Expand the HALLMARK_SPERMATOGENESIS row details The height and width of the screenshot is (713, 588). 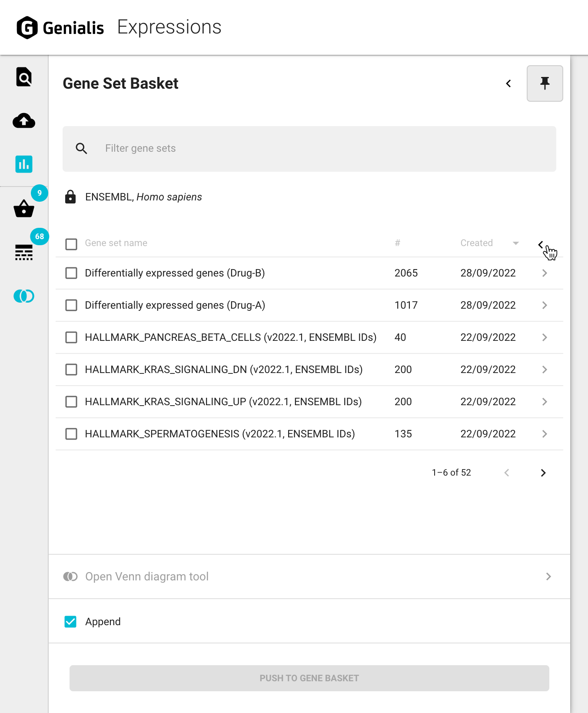pyautogui.click(x=545, y=434)
